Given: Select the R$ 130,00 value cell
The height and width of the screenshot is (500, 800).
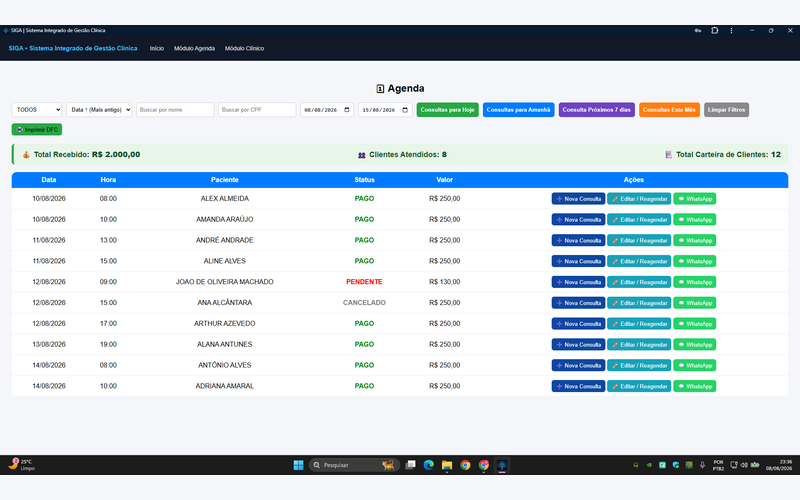Looking at the screenshot, I should [444, 282].
